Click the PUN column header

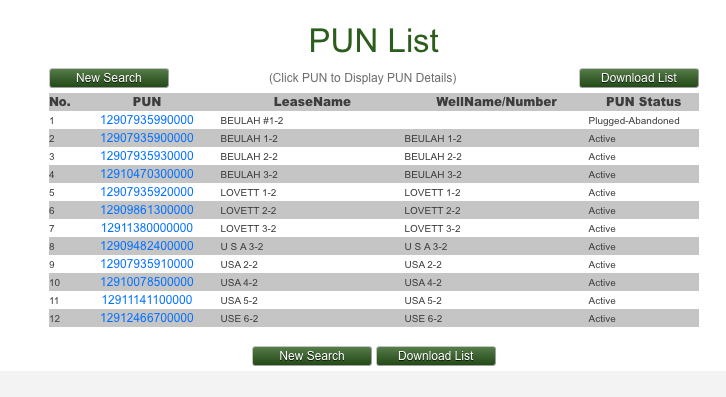pyautogui.click(x=147, y=102)
